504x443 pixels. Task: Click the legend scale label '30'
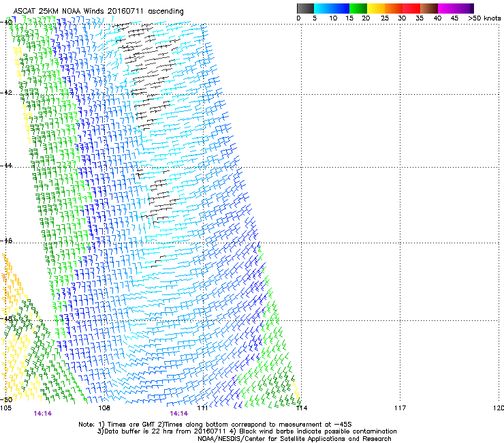402,18
